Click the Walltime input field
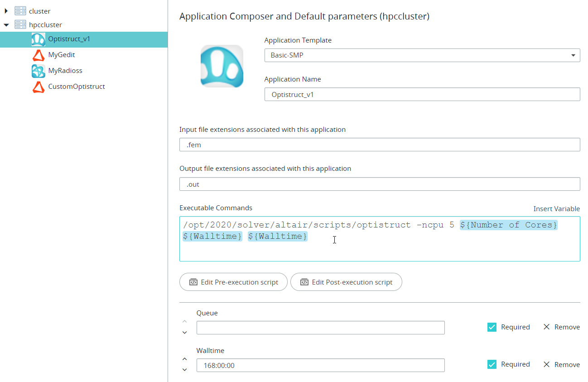Image resolution: width=588 pixels, height=382 pixels. (321, 365)
